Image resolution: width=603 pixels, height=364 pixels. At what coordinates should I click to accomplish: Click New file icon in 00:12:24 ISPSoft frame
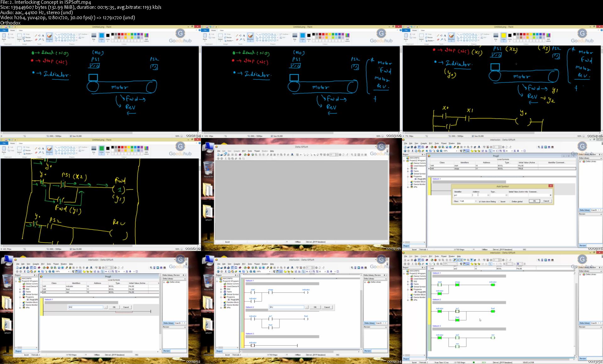[219, 268]
